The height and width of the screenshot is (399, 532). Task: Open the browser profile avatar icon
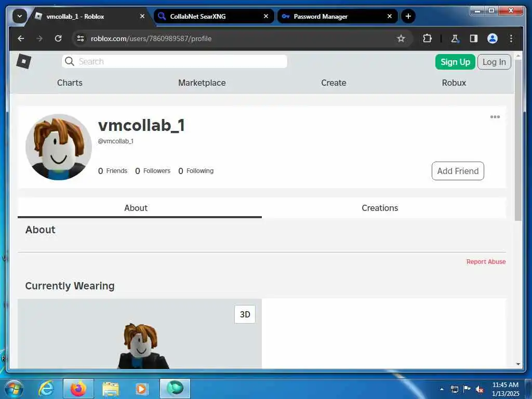[x=493, y=38]
